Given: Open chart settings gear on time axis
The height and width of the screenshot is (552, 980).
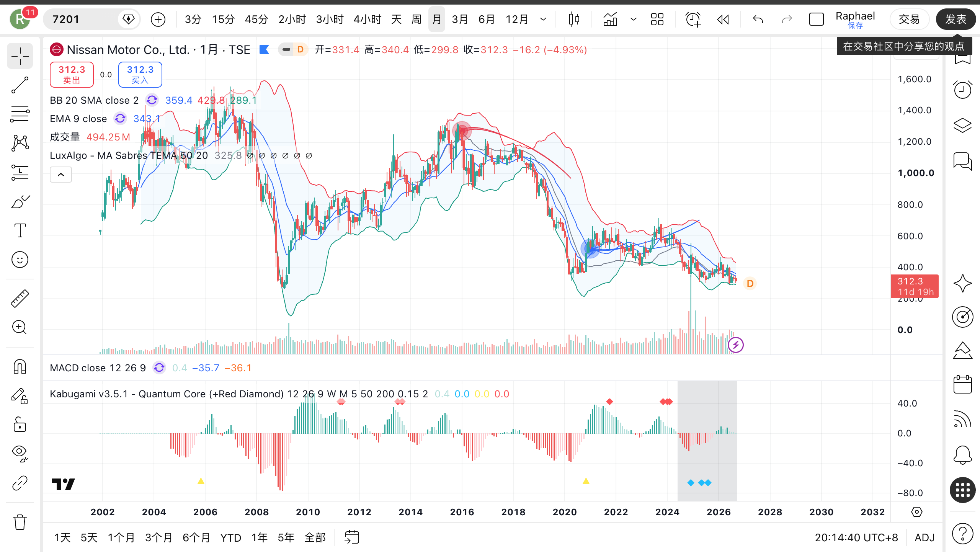Looking at the screenshot, I should (x=917, y=512).
